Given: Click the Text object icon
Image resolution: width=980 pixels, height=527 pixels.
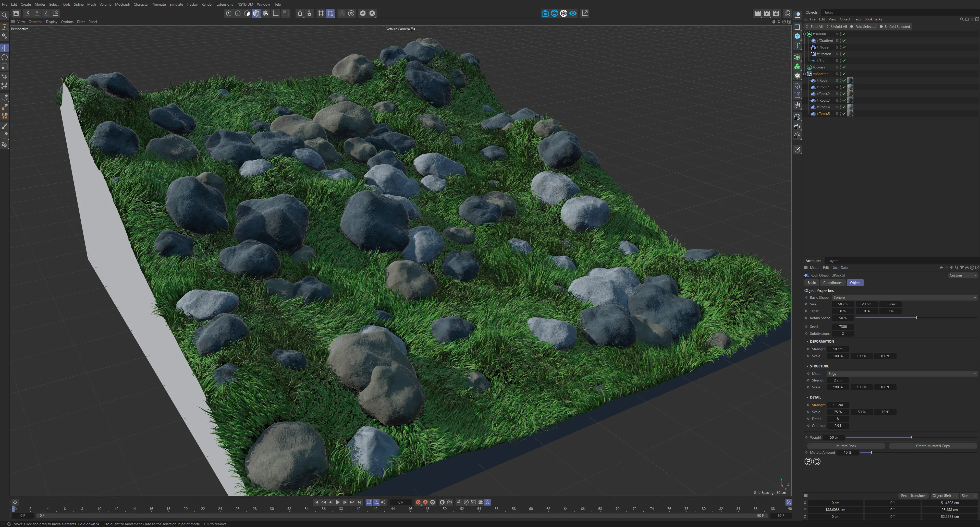Looking at the screenshot, I should [797, 46].
